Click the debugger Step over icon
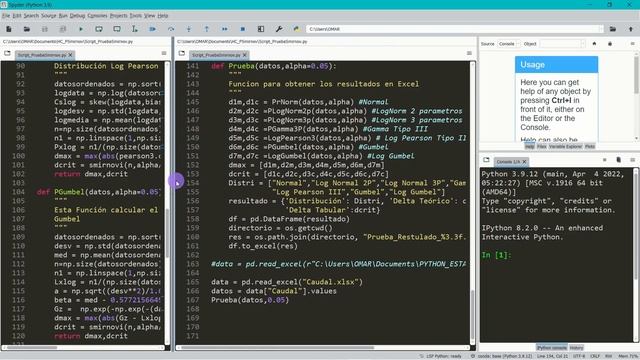 [171, 29]
